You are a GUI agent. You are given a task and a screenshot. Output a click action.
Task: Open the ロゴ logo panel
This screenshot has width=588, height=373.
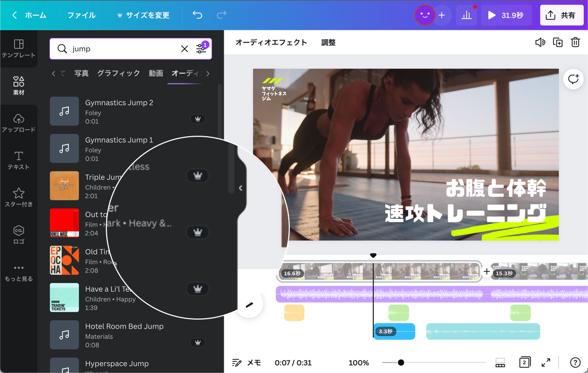(x=18, y=235)
